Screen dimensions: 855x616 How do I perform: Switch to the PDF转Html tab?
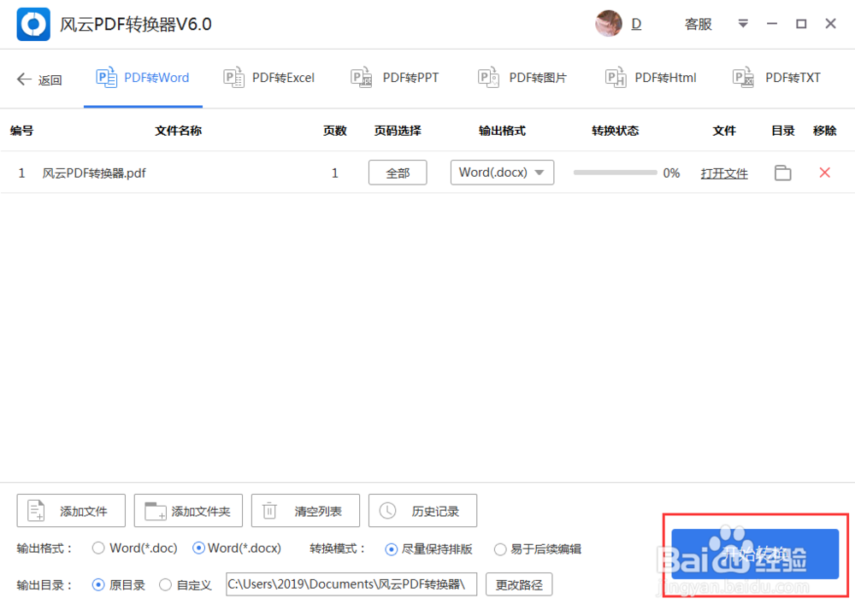651,78
